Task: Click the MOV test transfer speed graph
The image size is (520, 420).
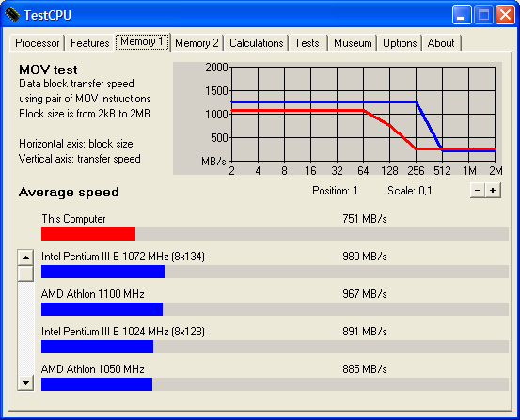Action: [x=338, y=118]
